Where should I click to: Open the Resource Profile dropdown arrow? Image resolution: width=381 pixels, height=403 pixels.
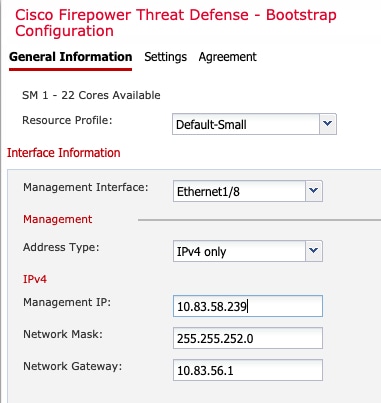click(x=328, y=124)
